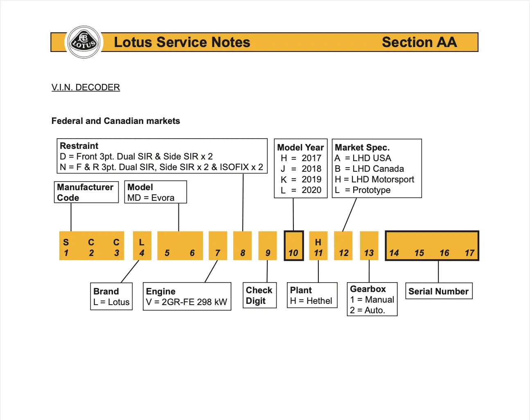Click the 'Gearbox' box title
The height and width of the screenshot is (420, 530).
click(368, 289)
